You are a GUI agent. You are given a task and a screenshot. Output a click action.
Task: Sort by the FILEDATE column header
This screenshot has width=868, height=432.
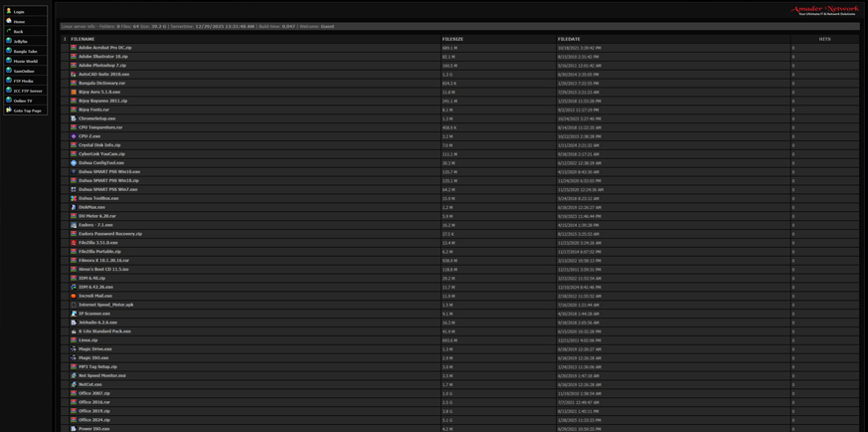569,39
